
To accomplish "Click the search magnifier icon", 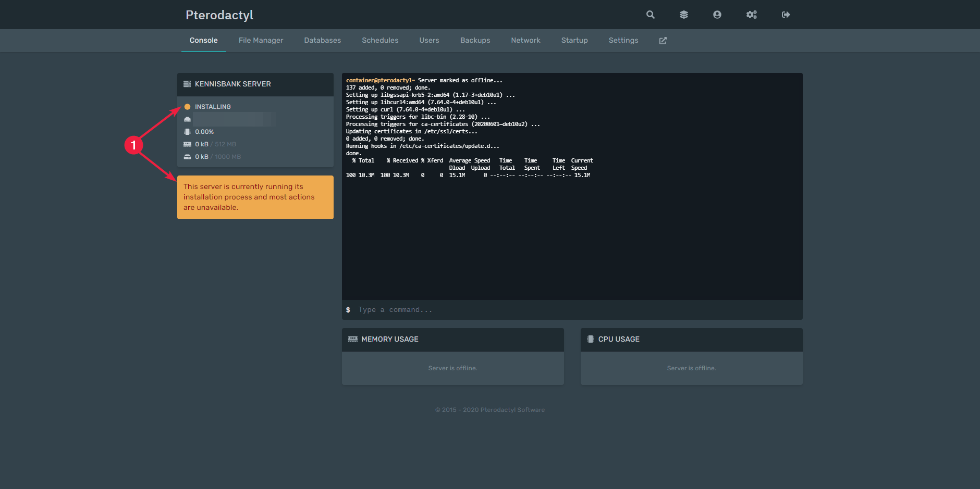I will click(651, 15).
